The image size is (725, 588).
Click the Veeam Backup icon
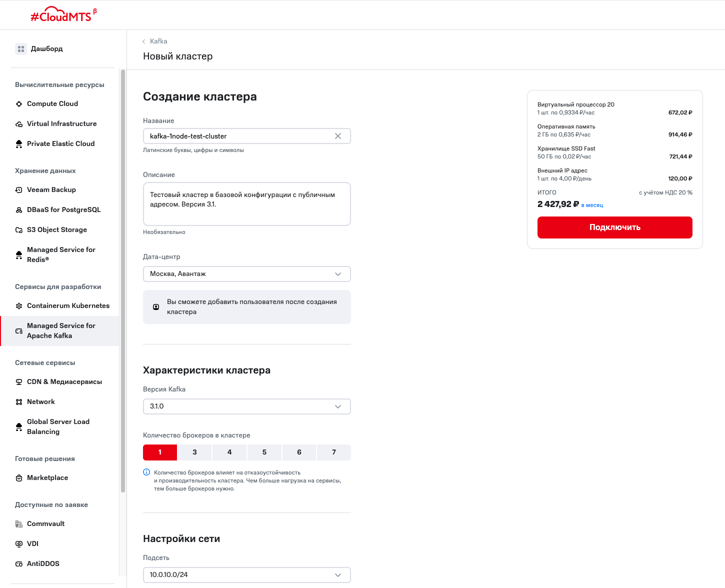(x=19, y=190)
